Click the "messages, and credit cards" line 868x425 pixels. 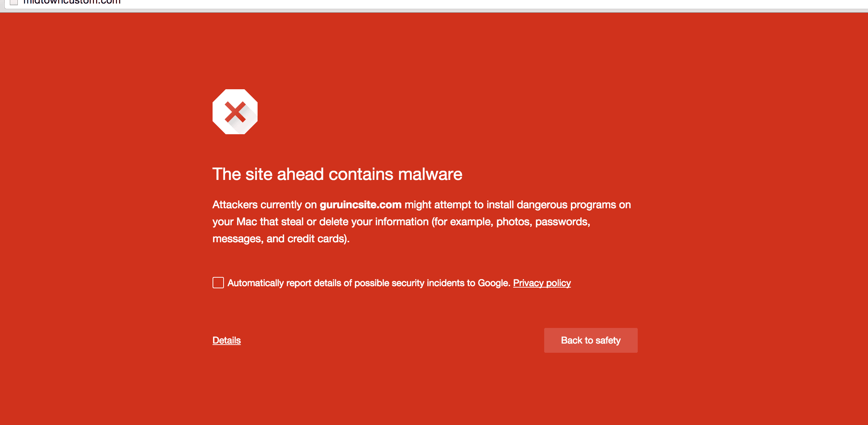point(281,239)
